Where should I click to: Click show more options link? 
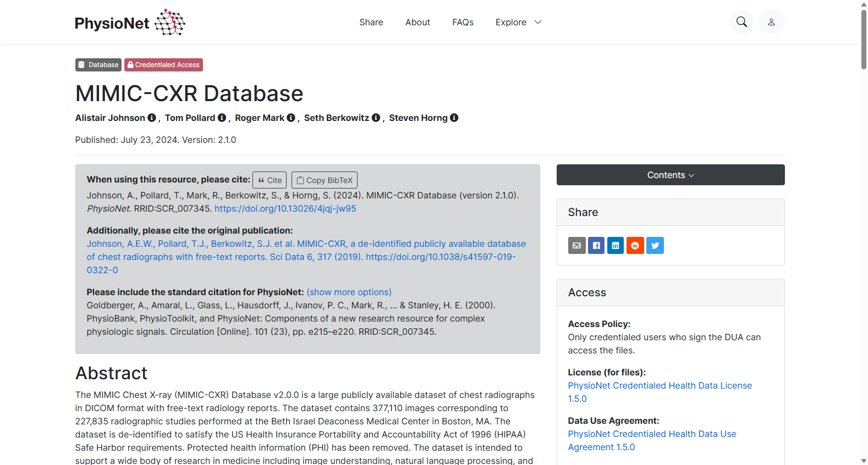[349, 292]
